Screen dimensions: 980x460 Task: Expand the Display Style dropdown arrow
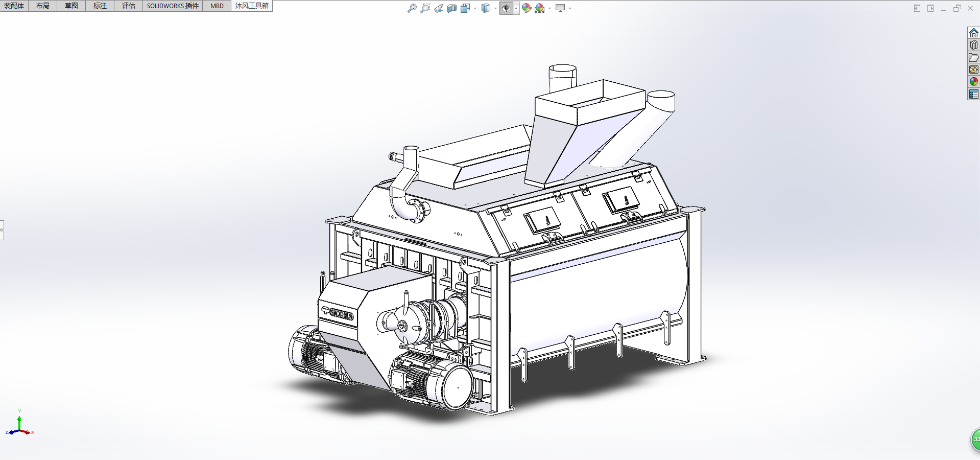point(495,8)
